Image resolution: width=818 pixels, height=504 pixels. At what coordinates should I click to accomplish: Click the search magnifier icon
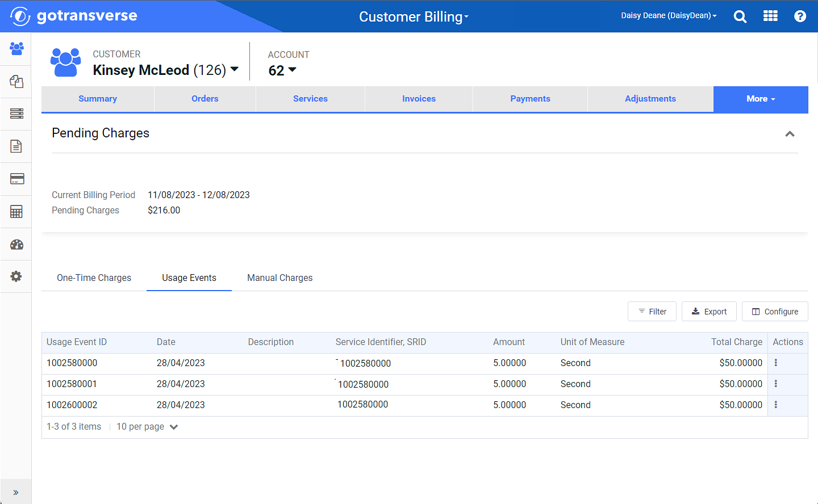pos(740,16)
